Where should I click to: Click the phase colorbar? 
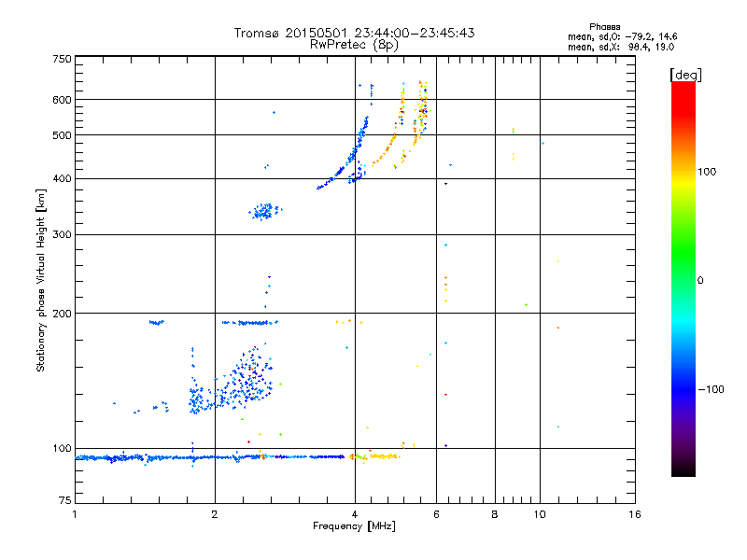click(x=684, y=279)
